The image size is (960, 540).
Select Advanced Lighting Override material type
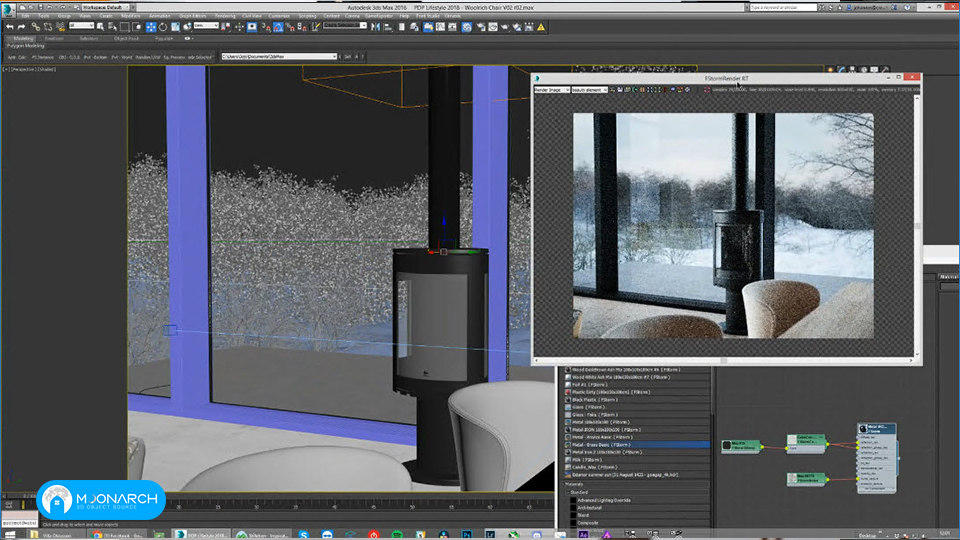pos(604,500)
